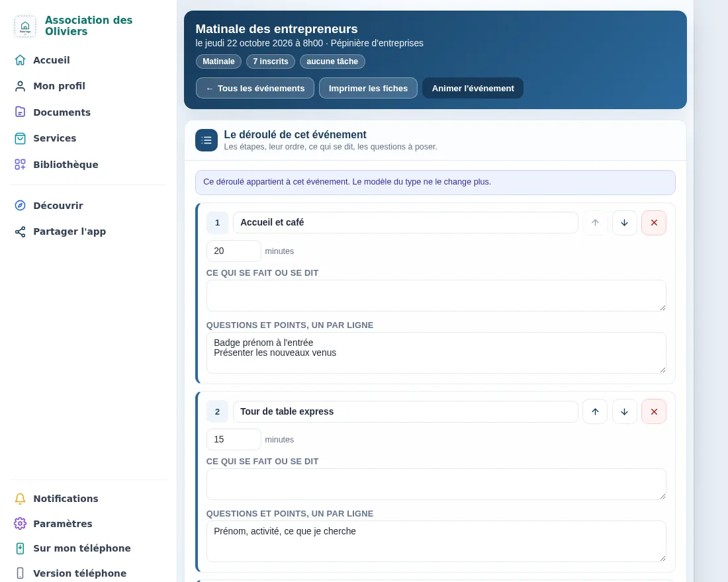This screenshot has height=582, width=728.
Task: Click Sur mon téléphone download icon
Action: [20, 548]
